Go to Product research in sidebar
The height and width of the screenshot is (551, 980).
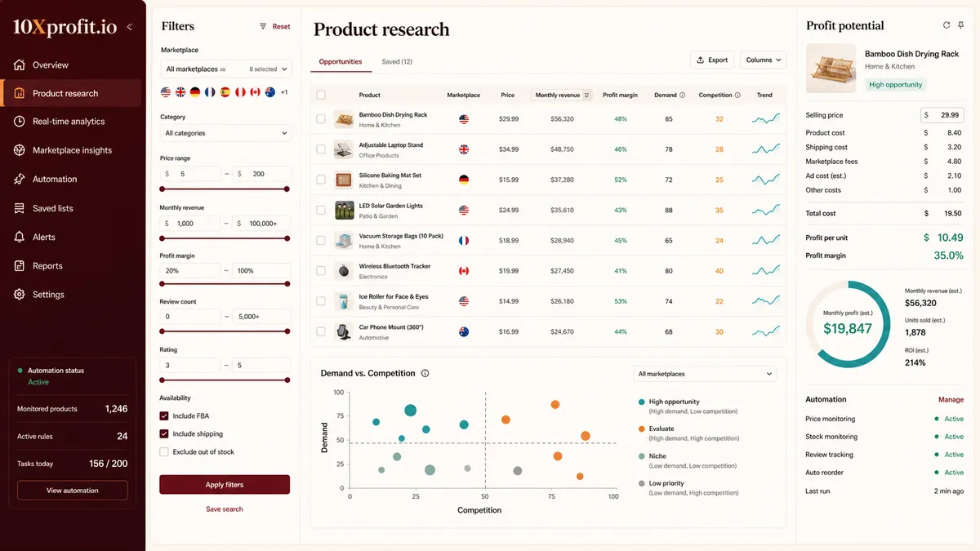(73, 93)
